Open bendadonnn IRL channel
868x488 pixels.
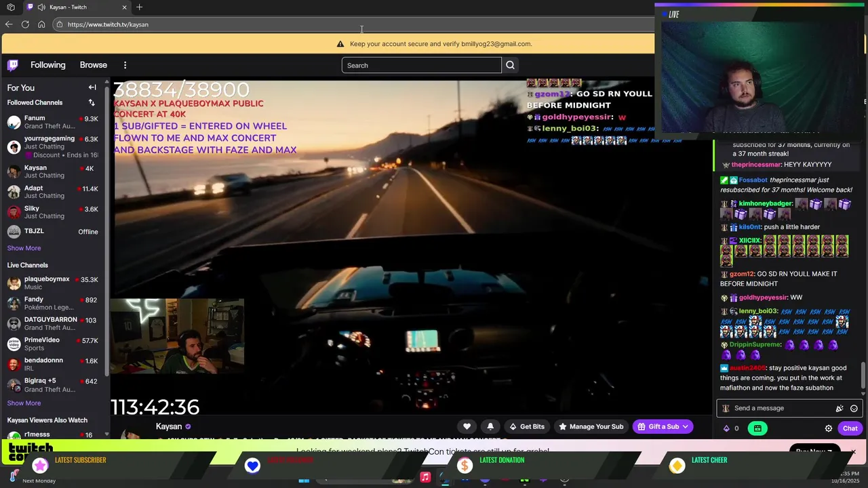(52, 364)
